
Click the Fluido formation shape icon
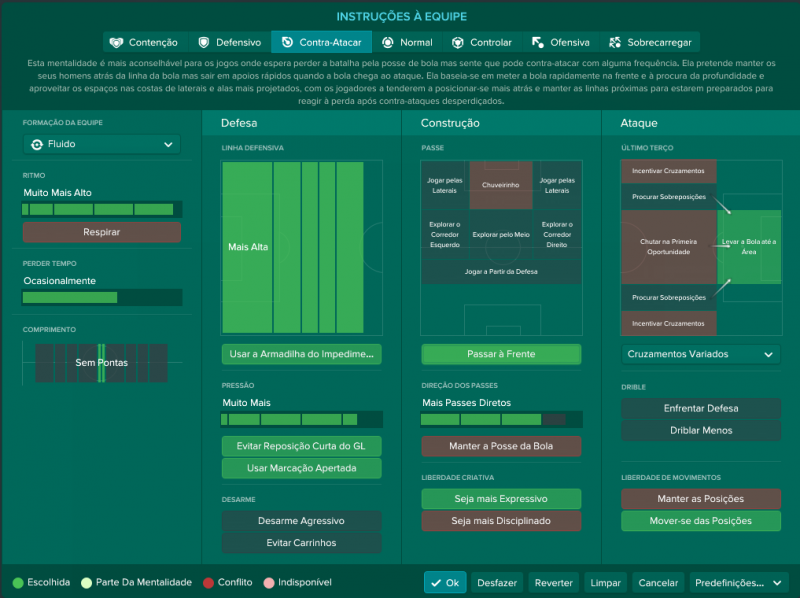pyautogui.click(x=37, y=144)
